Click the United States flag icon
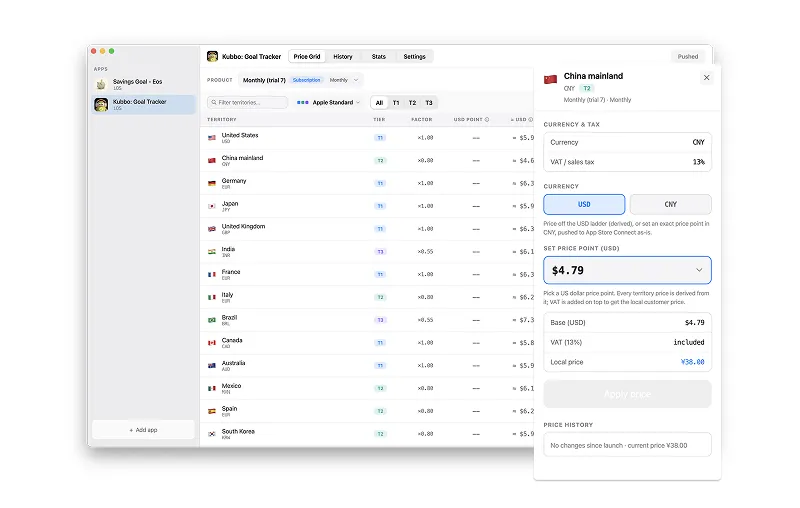Image resolution: width=800 pixels, height=508 pixels. (x=212, y=138)
